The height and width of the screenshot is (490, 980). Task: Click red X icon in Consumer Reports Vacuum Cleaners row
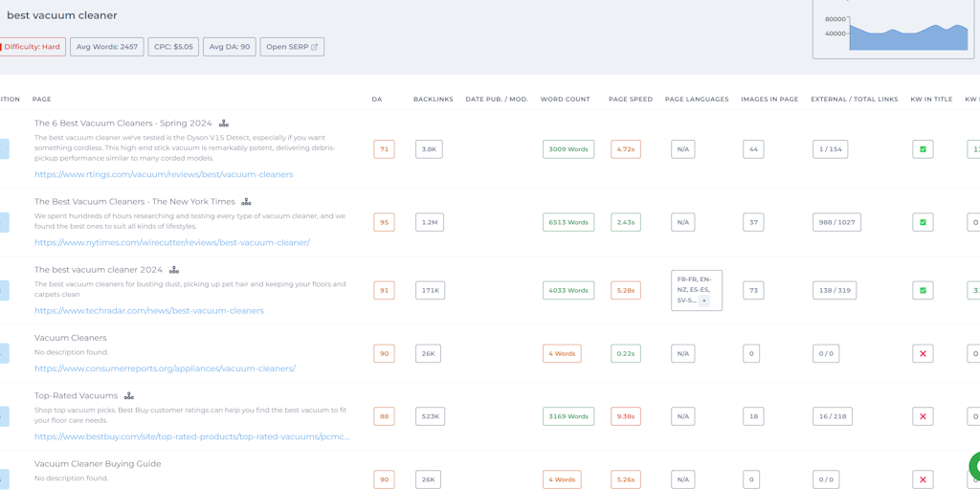point(923,353)
